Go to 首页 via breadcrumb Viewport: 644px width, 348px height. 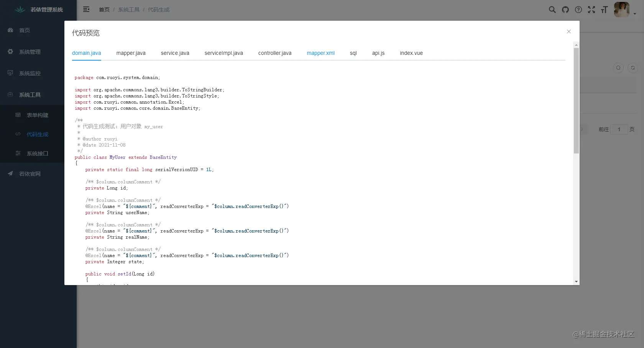click(104, 10)
